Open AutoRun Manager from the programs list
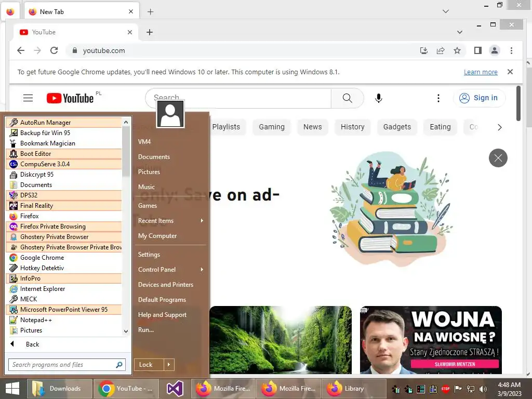Viewport: 532px width, 399px height. pos(64,123)
